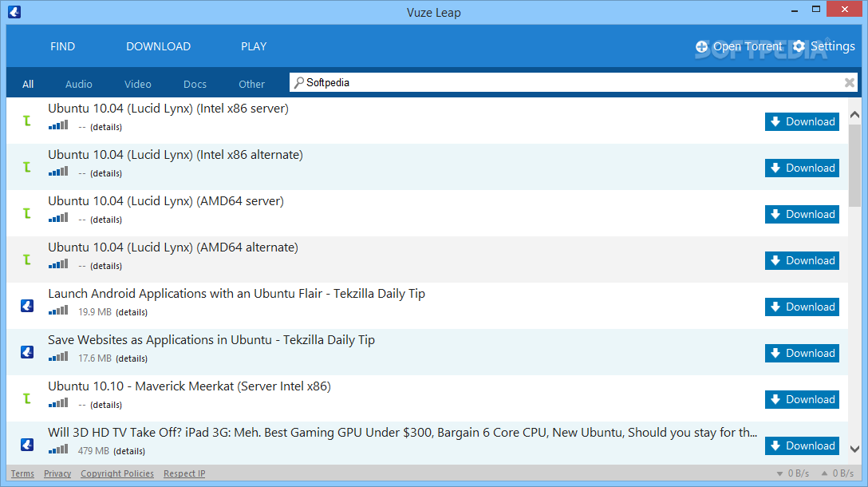868x487 pixels.
Task: Click the download speed arrow in status bar
Action: pyautogui.click(x=779, y=473)
